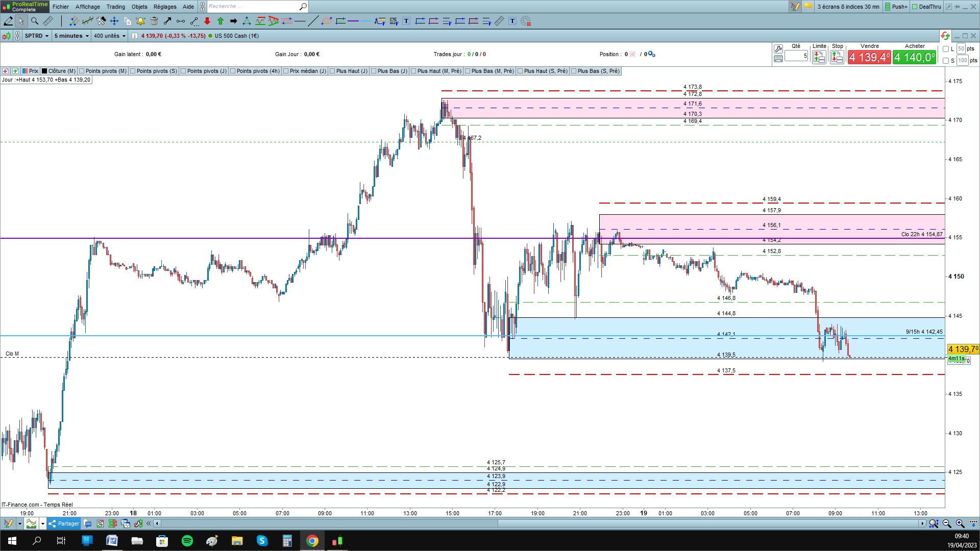
Task: Click the Partager share button
Action: 64,523
